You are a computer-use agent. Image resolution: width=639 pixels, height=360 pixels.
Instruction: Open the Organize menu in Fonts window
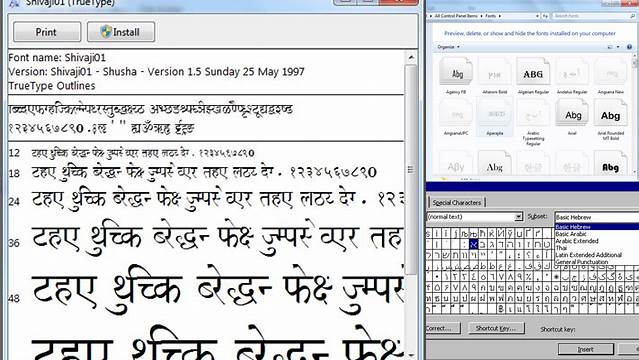[448, 47]
